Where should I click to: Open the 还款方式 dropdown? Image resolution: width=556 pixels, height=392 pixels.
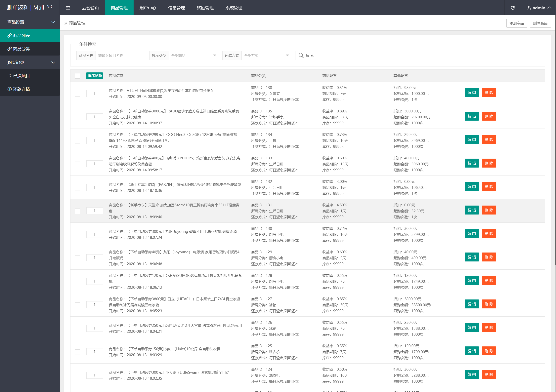coord(267,56)
